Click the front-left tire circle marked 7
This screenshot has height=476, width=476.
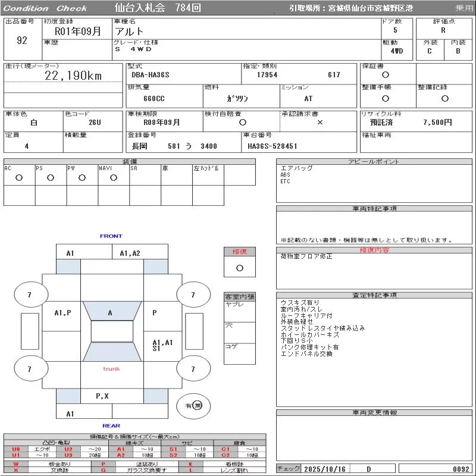pyautogui.click(x=30, y=295)
